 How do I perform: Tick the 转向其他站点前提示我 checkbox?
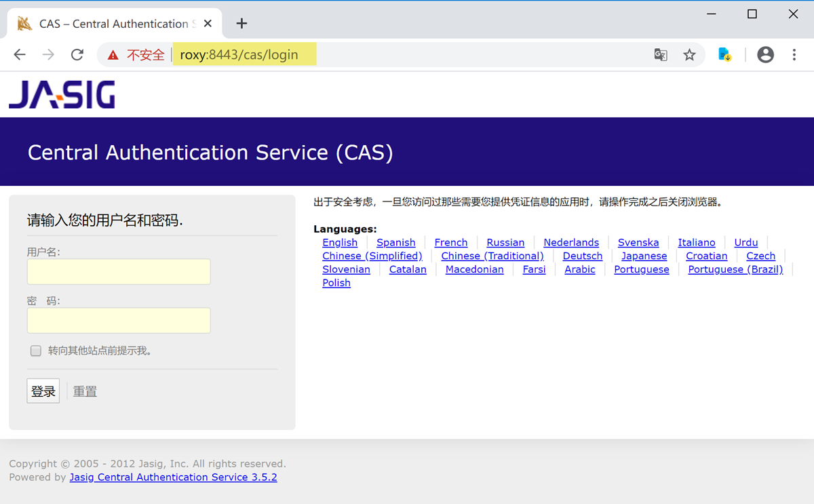(x=36, y=351)
